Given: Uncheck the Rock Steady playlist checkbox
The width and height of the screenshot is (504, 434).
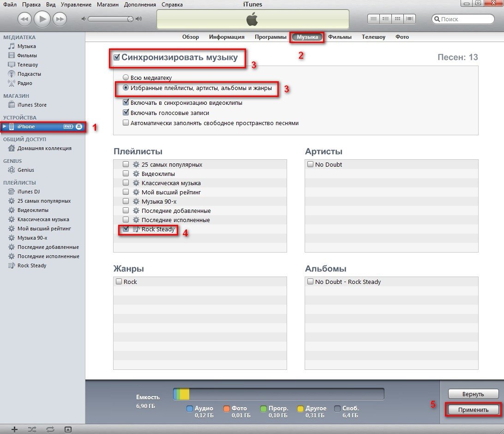Looking at the screenshot, I should point(126,229).
